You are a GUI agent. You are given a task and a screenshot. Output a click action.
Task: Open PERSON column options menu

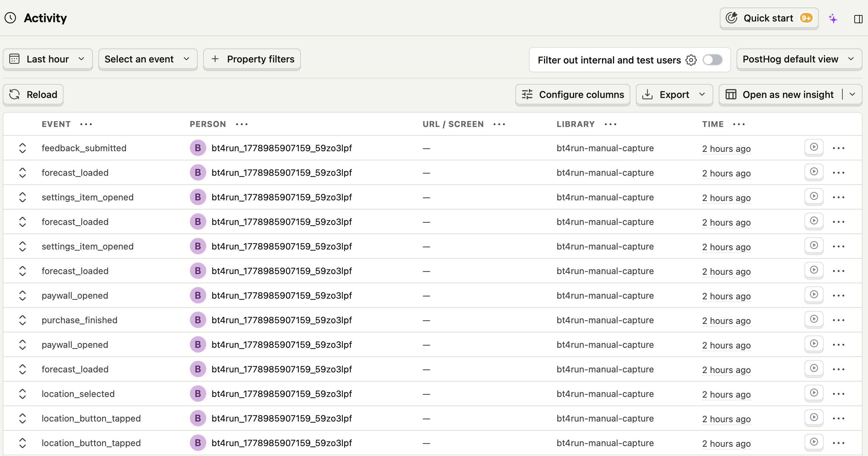coord(242,124)
